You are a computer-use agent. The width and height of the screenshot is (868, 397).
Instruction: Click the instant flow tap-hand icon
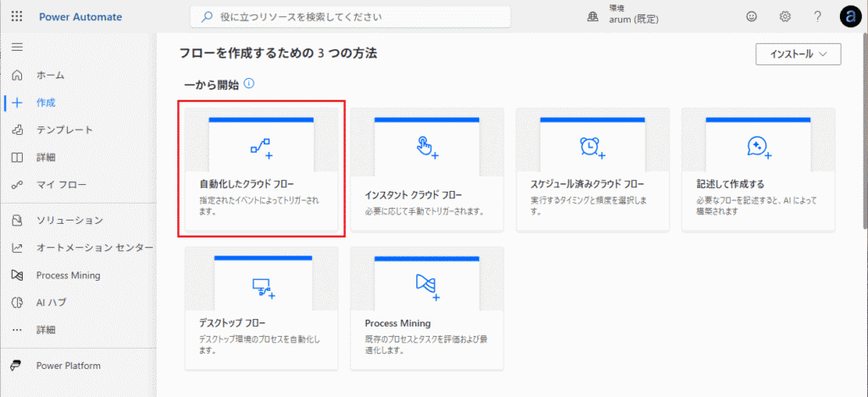tap(426, 148)
